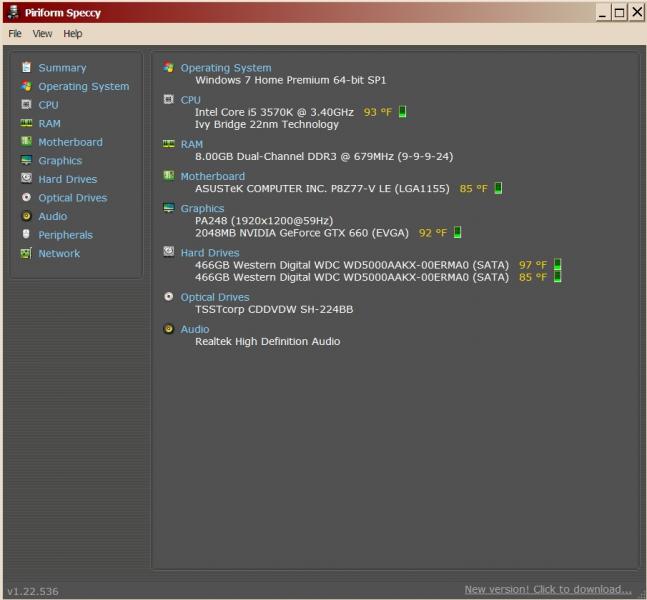
Task: Click the Optical Drives heading link in summary
Action: coord(215,297)
